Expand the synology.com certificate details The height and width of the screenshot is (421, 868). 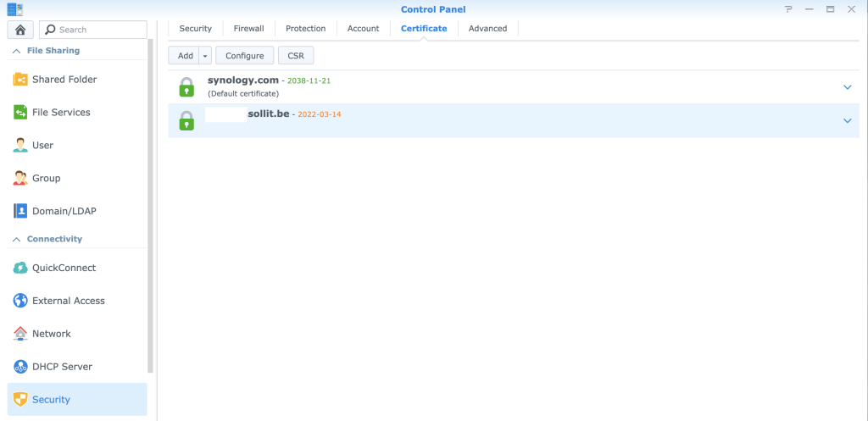click(x=846, y=87)
